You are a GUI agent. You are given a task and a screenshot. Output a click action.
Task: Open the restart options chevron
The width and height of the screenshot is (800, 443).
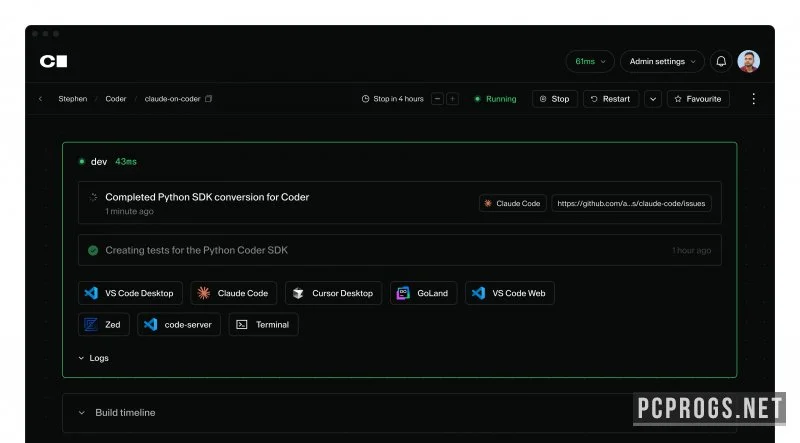pyautogui.click(x=653, y=99)
